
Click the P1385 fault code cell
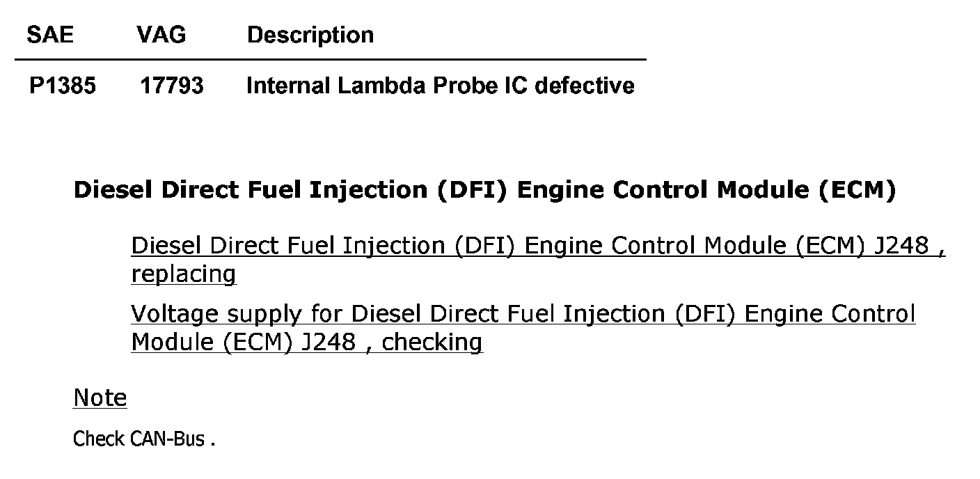63,86
